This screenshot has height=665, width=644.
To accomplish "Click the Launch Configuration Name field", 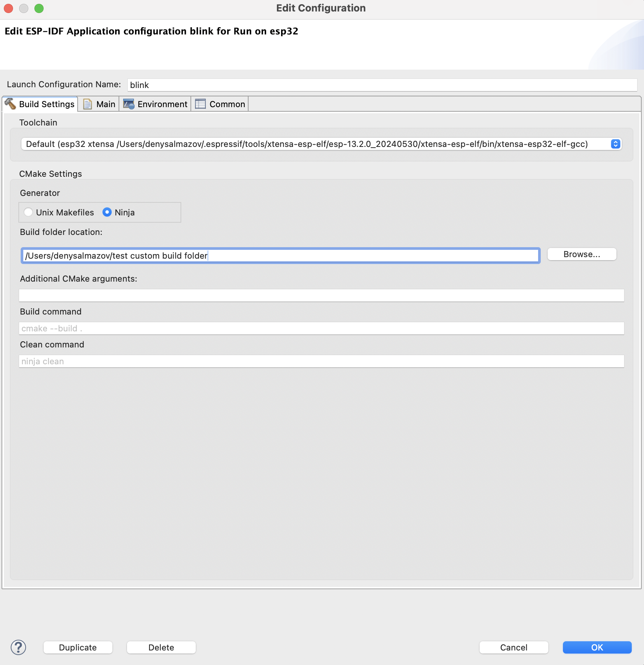I will coord(382,85).
